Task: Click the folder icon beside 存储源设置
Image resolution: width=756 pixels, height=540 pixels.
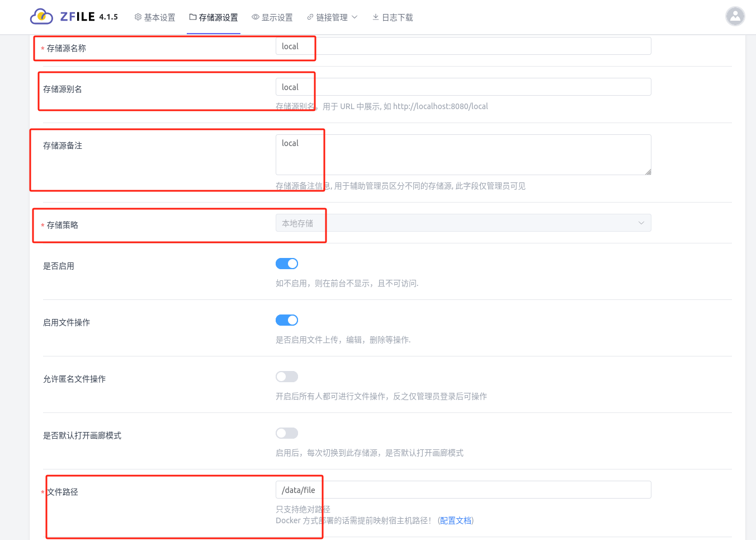Action: click(193, 17)
